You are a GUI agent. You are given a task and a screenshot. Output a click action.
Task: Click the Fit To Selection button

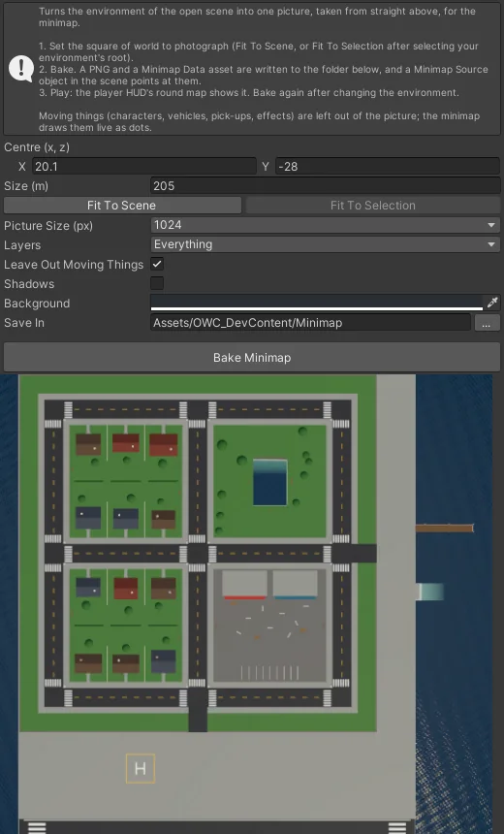[373, 206]
